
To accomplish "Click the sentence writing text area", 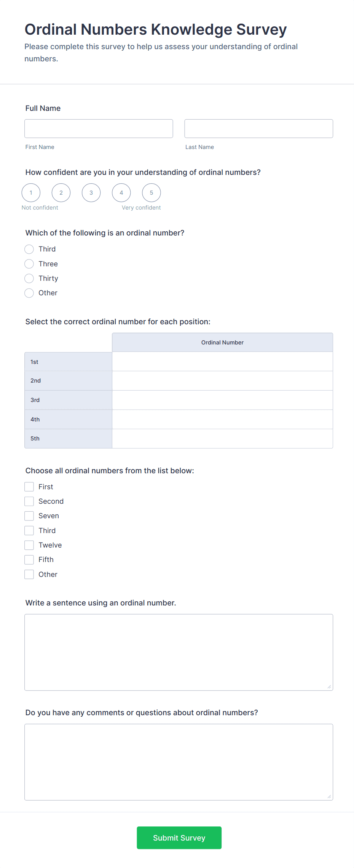I will coord(179,652).
